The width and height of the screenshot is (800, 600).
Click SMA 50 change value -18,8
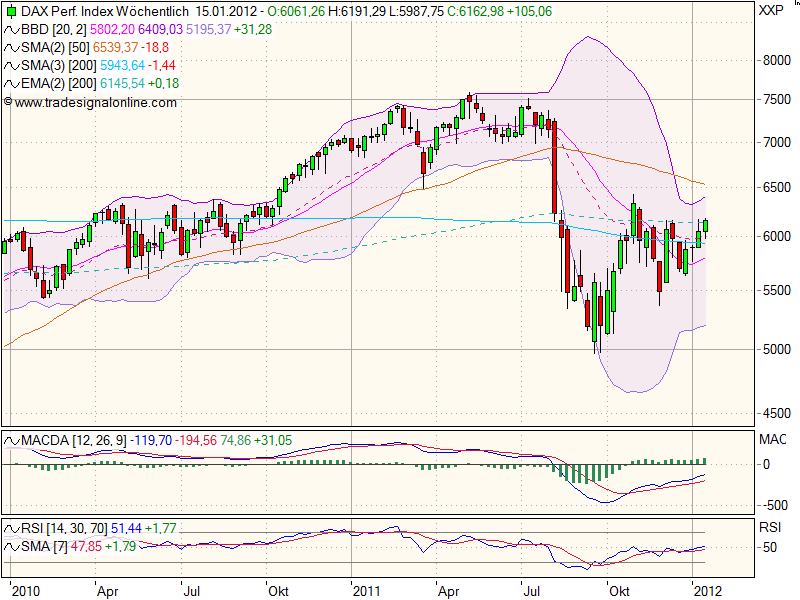[x=155, y=47]
